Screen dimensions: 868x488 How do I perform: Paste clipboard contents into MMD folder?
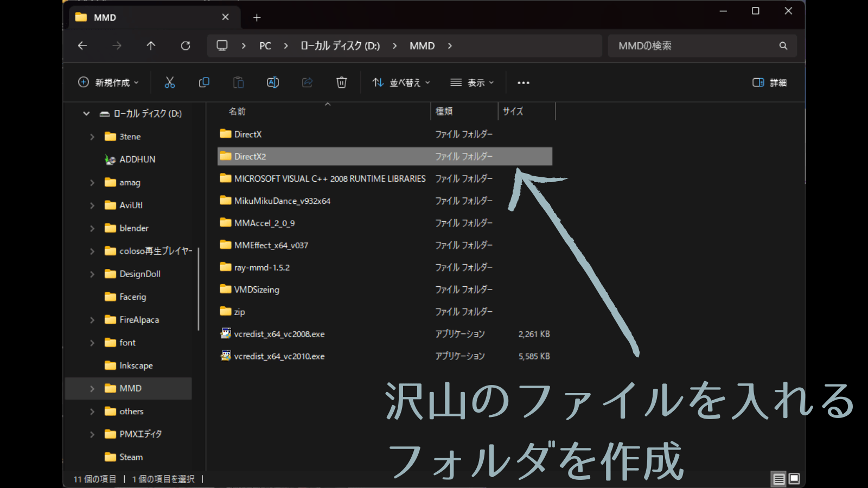[238, 82]
